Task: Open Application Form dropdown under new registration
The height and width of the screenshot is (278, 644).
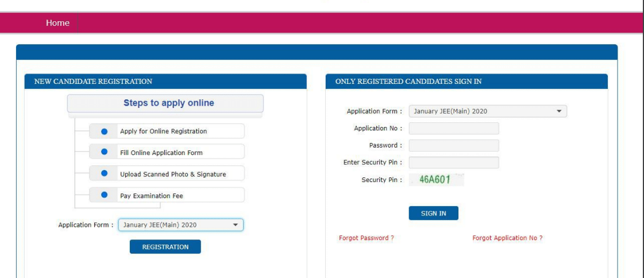Action: click(180, 225)
